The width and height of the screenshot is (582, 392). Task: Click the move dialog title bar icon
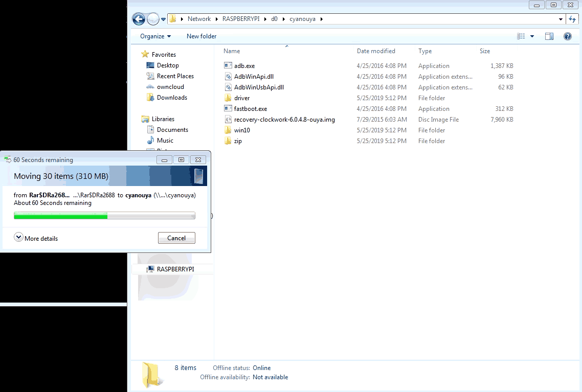(x=8, y=160)
